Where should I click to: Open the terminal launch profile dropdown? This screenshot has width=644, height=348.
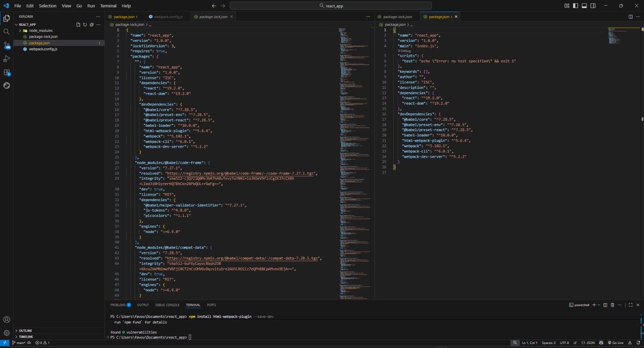pyautogui.click(x=599, y=305)
